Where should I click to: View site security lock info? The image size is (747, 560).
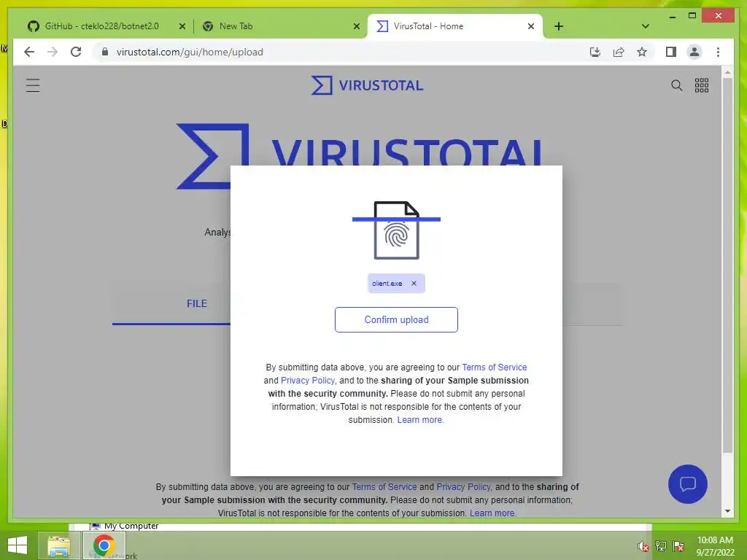pyautogui.click(x=105, y=52)
